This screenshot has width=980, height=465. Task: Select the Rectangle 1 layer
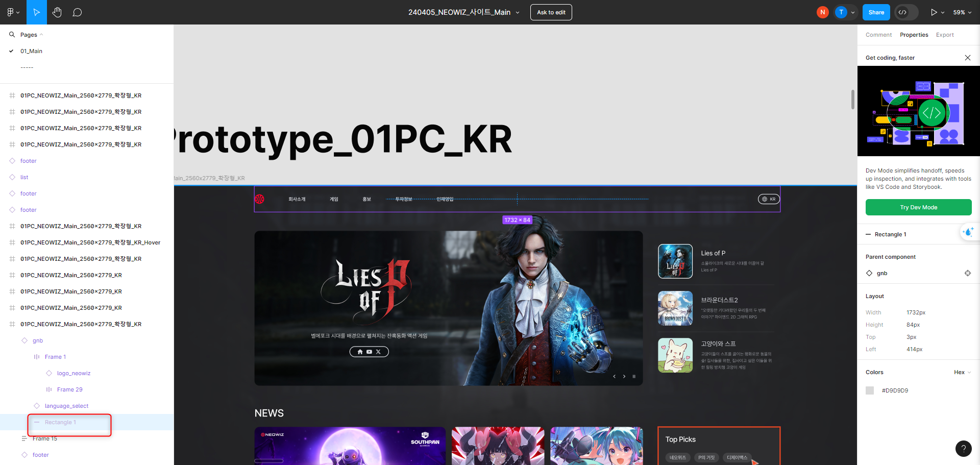(x=60, y=422)
